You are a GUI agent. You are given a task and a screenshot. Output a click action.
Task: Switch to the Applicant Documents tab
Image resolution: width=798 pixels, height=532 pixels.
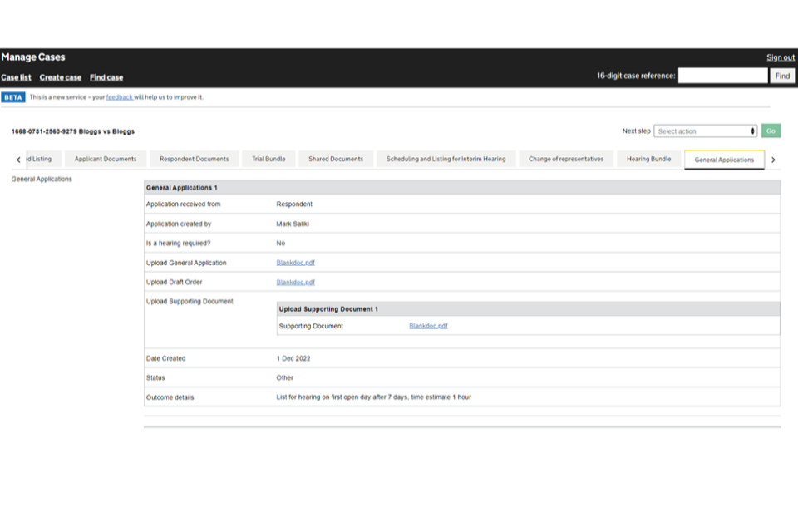pyautogui.click(x=106, y=159)
